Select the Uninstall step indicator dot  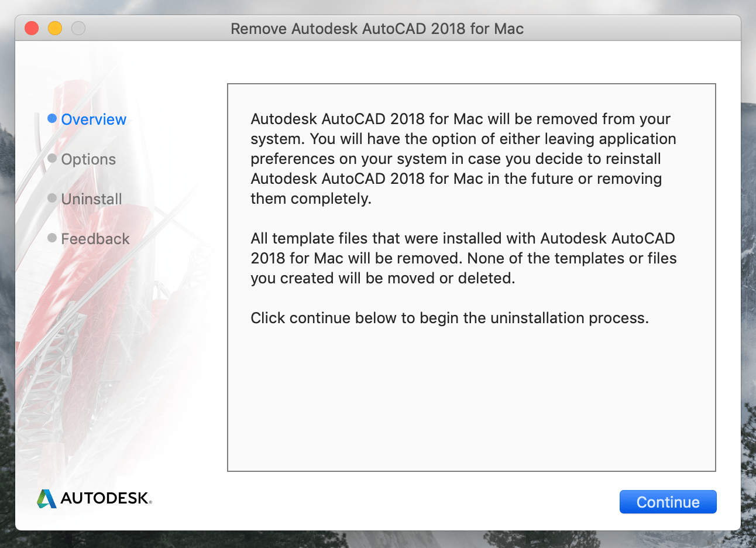tap(53, 199)
